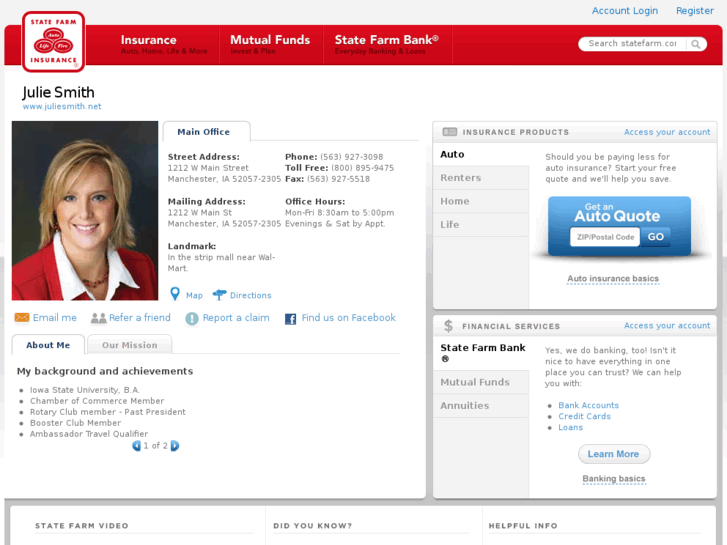This screenshot has height=545, width=727.
Task: Click the Register link
Action: (695, 11)
